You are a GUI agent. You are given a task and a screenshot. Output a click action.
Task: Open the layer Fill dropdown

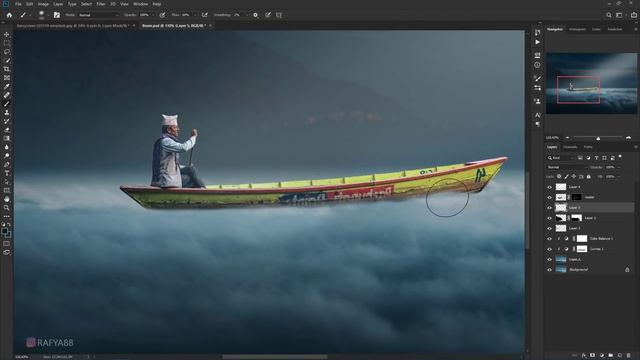pos(618,177)
